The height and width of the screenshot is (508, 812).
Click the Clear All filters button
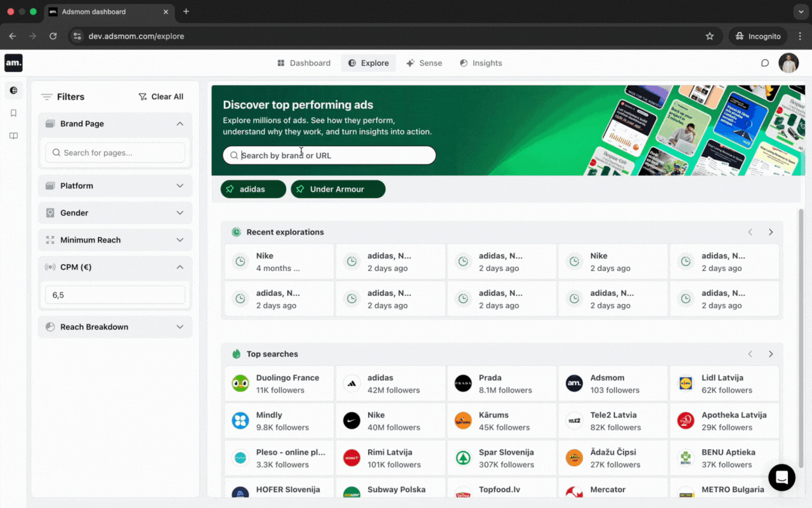[x=160, y=97]
